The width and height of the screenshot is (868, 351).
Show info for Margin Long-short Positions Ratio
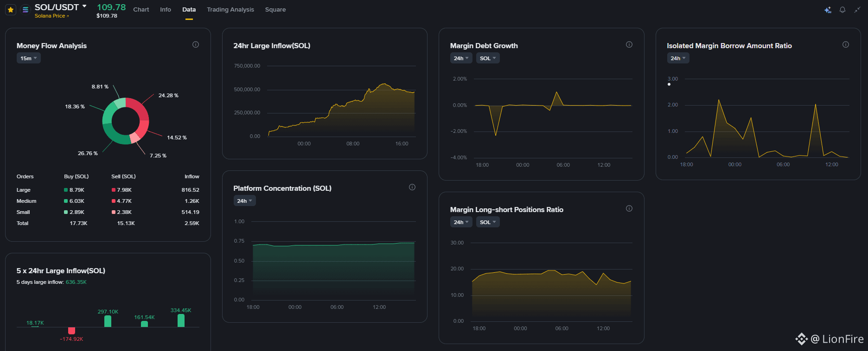(x=629, y=208)
